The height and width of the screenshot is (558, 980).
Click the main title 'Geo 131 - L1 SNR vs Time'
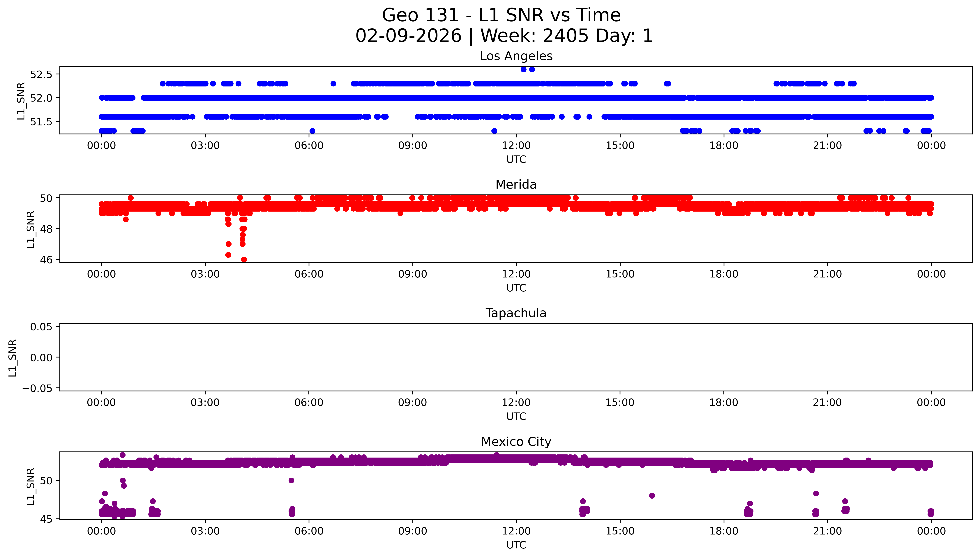[501, 16]
